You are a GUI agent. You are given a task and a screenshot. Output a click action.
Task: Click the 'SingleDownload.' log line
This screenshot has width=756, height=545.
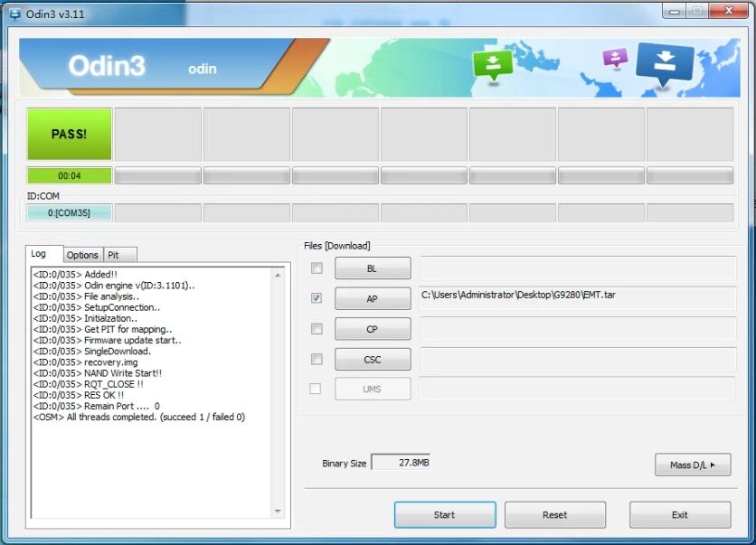[x=92, y=352]
